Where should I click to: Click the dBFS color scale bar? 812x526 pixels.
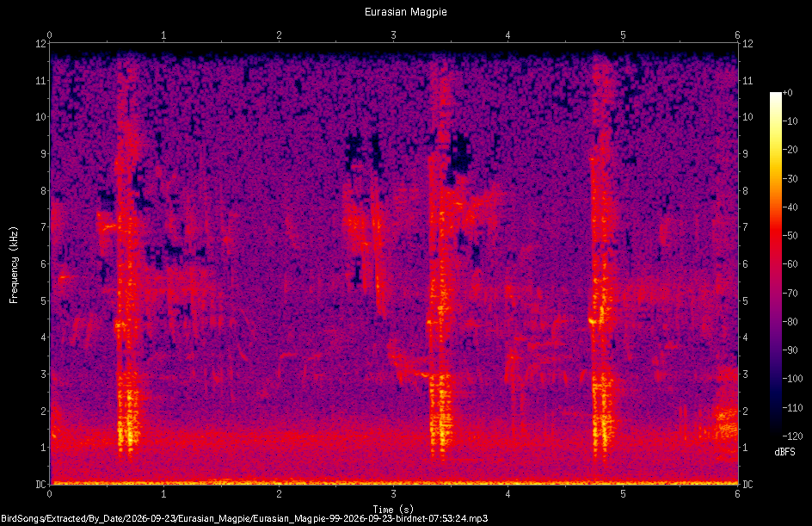(x=775, y=263)
